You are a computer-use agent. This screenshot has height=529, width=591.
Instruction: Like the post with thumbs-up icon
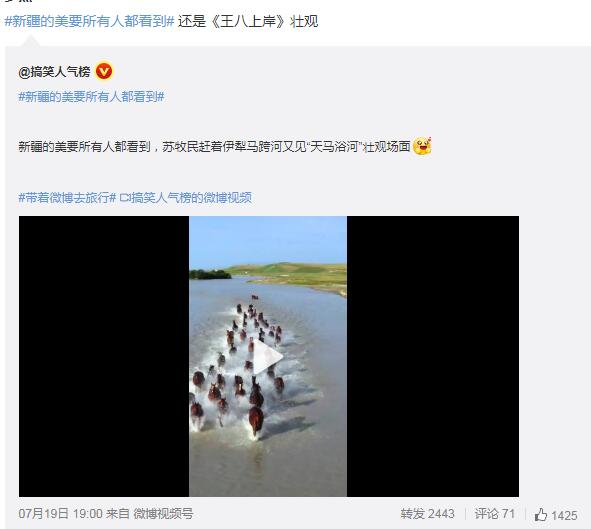[x=541, y=514]
